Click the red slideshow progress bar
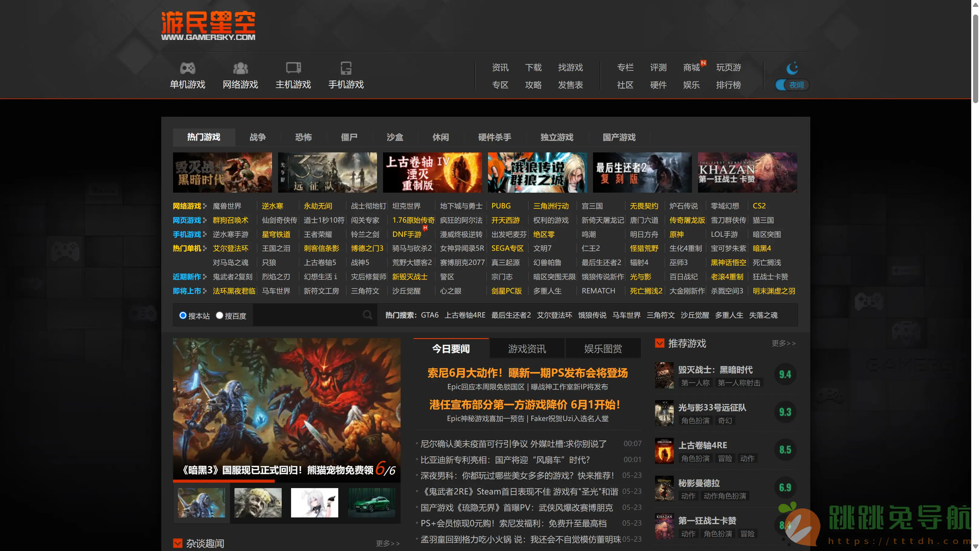 coord(224,481)
